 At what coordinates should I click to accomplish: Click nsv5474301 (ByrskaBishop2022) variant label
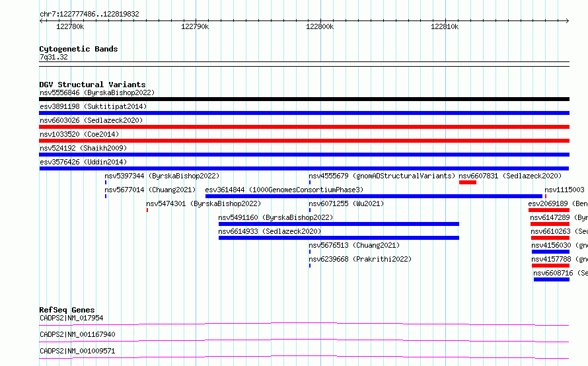(203, 203)
